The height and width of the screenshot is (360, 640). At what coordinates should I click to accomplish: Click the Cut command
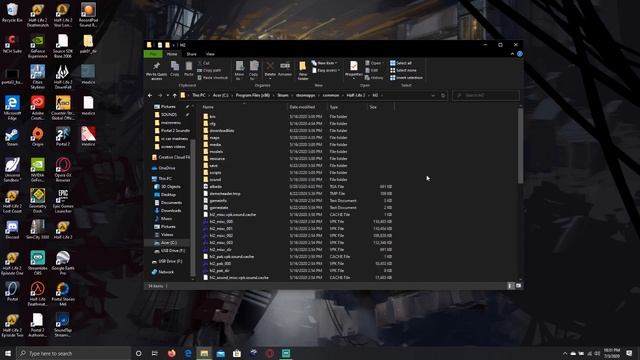pos(204,63)
